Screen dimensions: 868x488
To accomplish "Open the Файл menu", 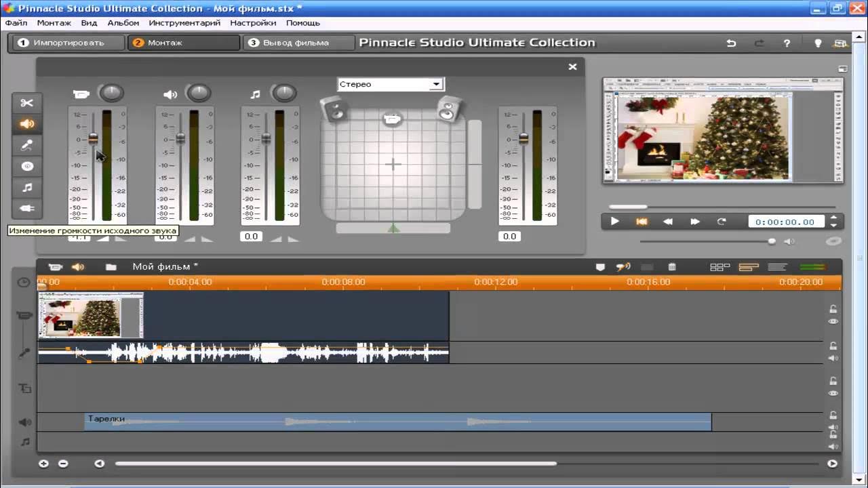I will (x=16, y=22).
